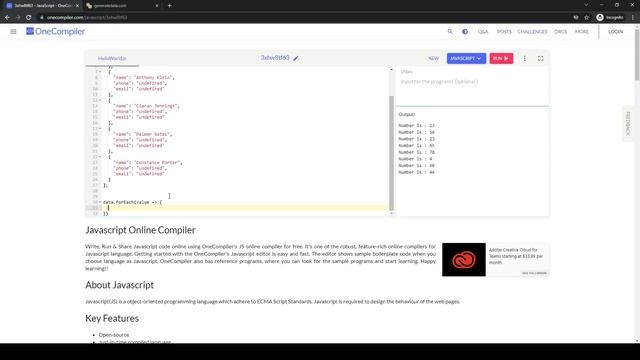Open the browser three-dot menu
This screenshot has height=360, width=640.
coord(633,18)
